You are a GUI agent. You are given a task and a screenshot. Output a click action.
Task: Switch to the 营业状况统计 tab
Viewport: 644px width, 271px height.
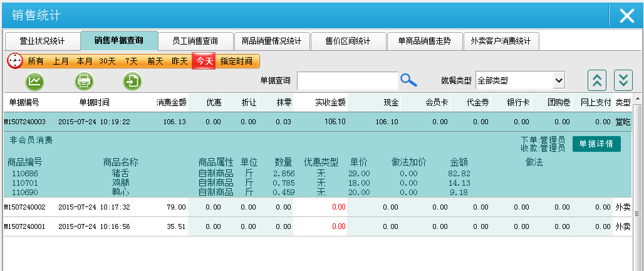point(42,41)
